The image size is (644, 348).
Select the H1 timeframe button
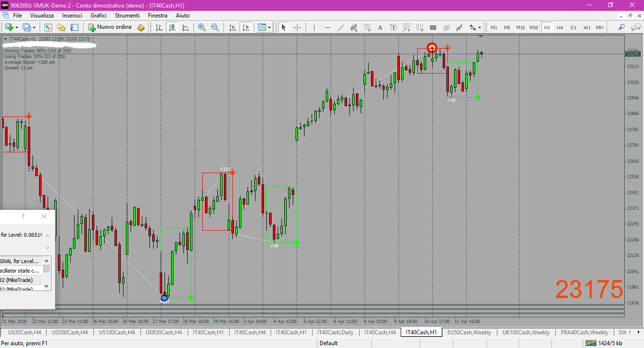(547, 27)
